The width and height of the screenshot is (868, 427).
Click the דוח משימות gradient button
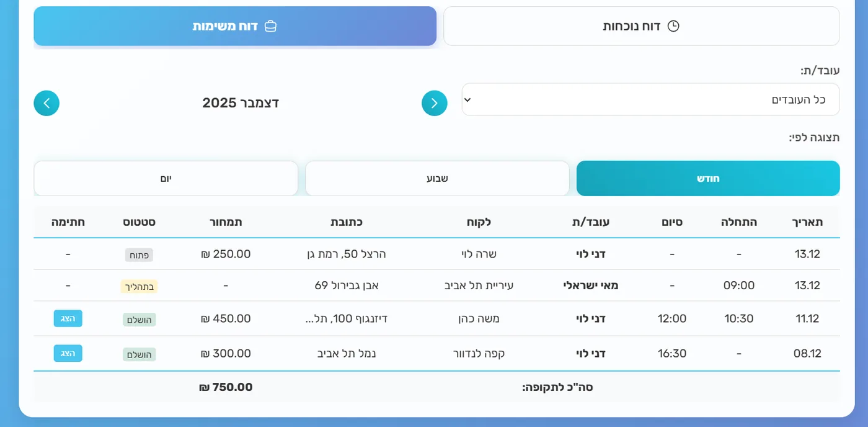[236, 26]
